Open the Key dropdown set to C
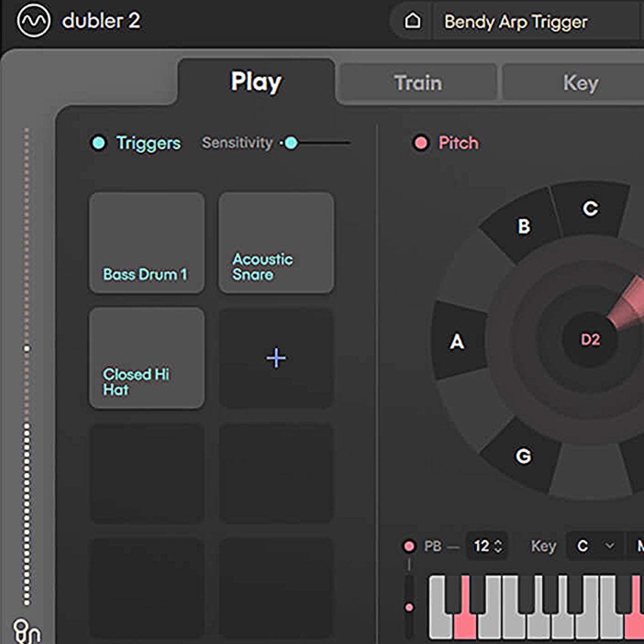 tap(596, 546)
